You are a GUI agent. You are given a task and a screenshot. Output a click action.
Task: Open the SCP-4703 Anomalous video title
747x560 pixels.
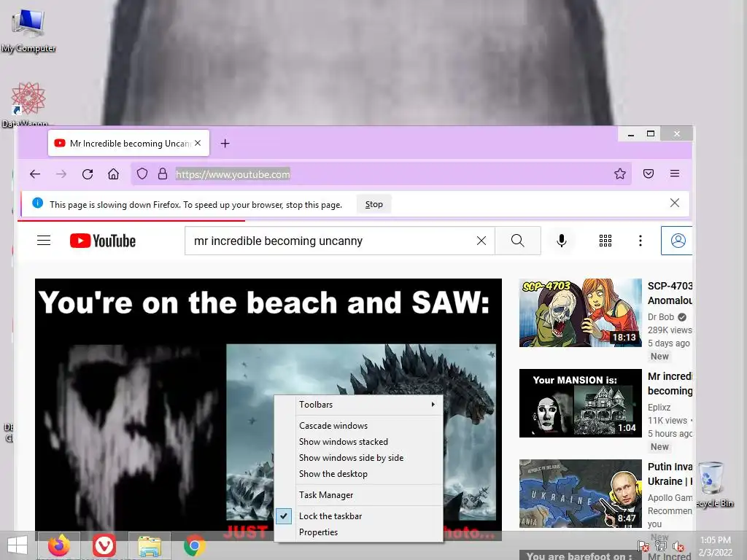(670, 293)
